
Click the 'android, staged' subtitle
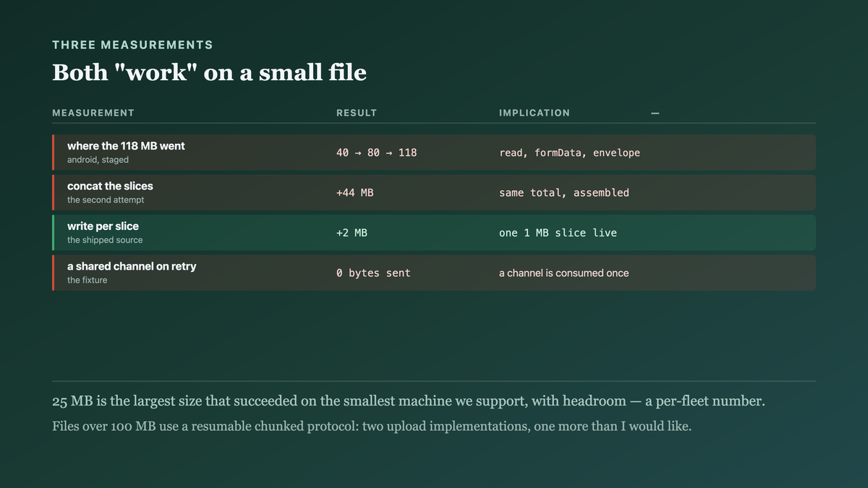click(98, 160)
